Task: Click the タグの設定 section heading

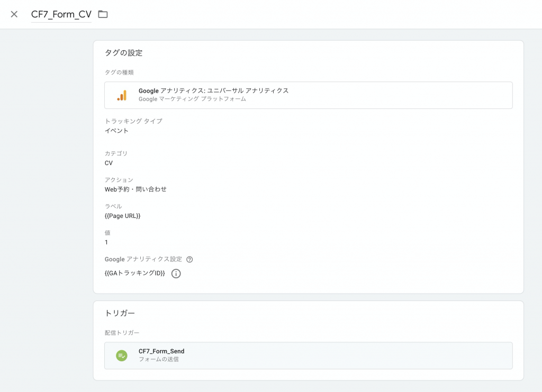Action: 124,53
